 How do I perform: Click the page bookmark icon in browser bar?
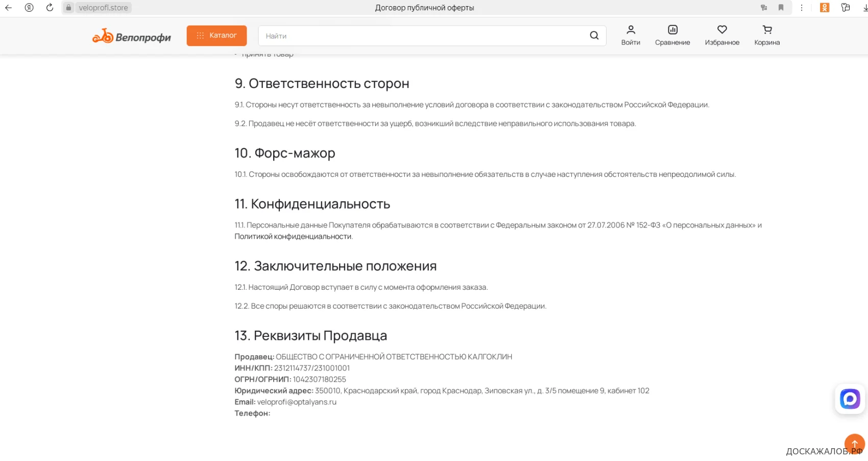[x=781, y=8]
